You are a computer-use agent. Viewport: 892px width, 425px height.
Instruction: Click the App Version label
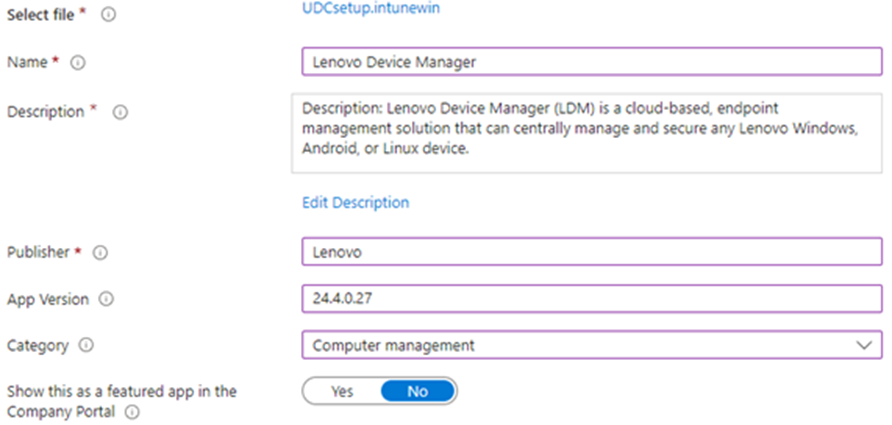[48, 299]
